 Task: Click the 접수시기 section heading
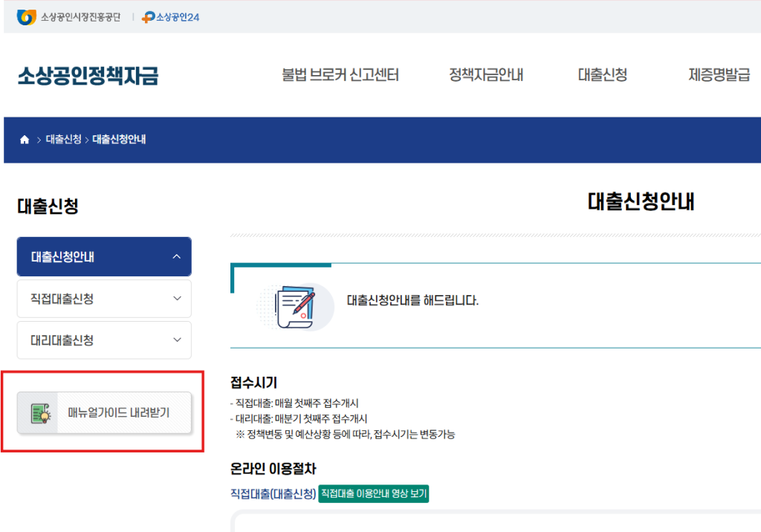[x=253, y=383]
